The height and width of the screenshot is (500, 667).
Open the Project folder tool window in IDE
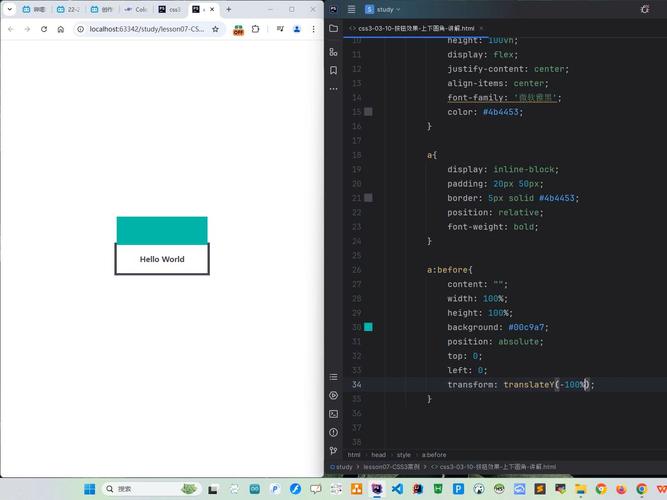coord(334,29)
